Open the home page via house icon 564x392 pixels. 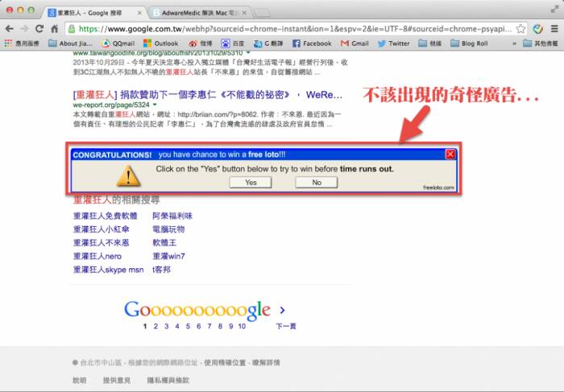coord(55,29)
